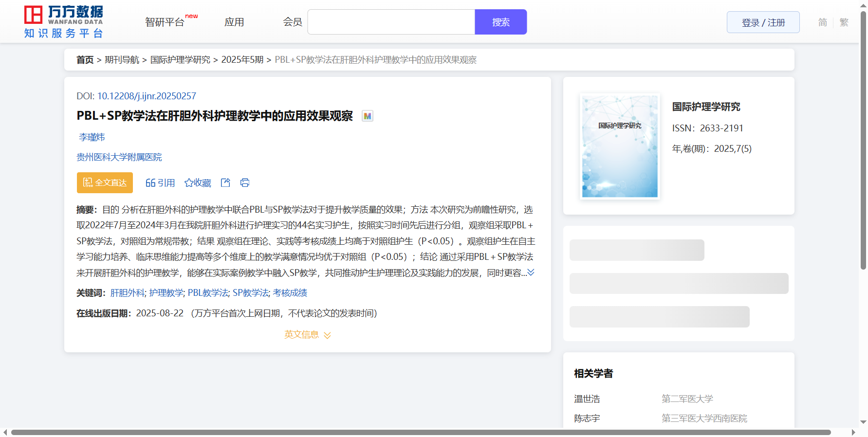Open full text with 全文直达 button
Screen dimensions: 868x437
[105, 183]
